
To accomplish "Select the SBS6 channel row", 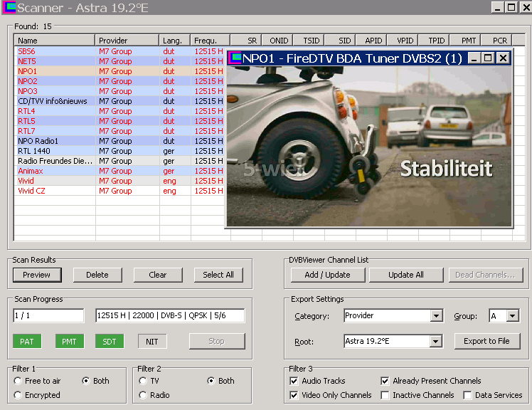I will (x=119, y=51).
